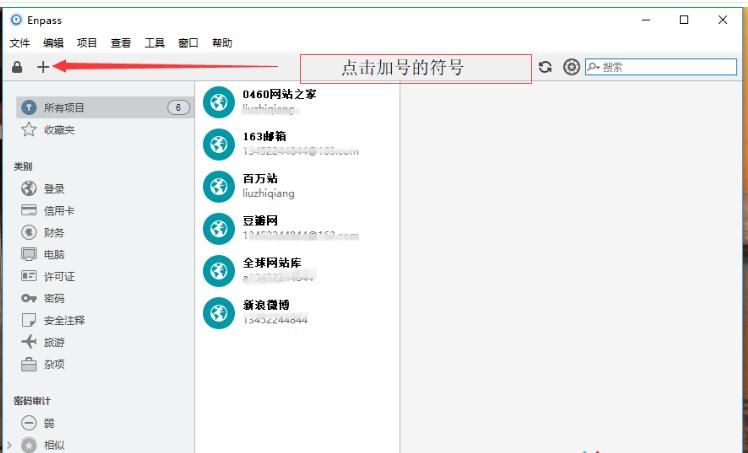
Task: Click the airplane icon for 旅游
Action: point(29,342)
